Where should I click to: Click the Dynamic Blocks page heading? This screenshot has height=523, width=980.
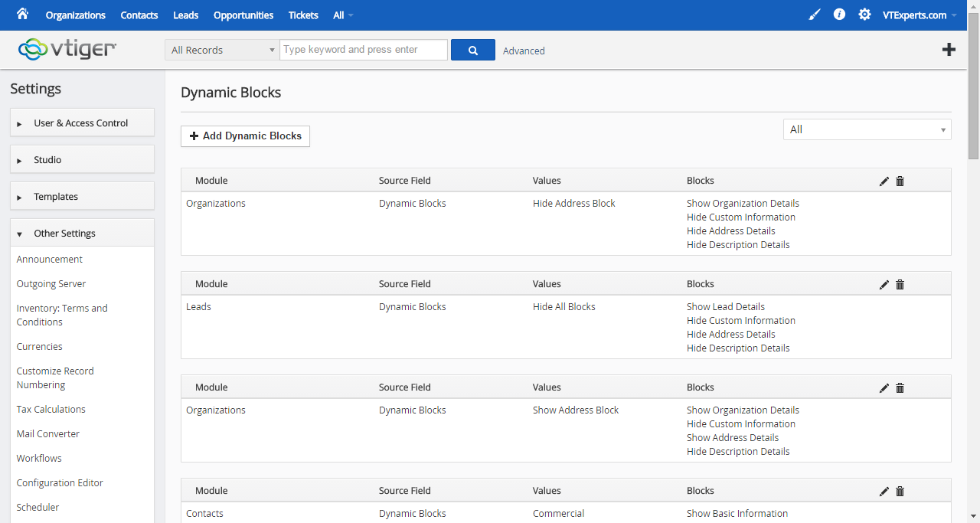point(231,93)
